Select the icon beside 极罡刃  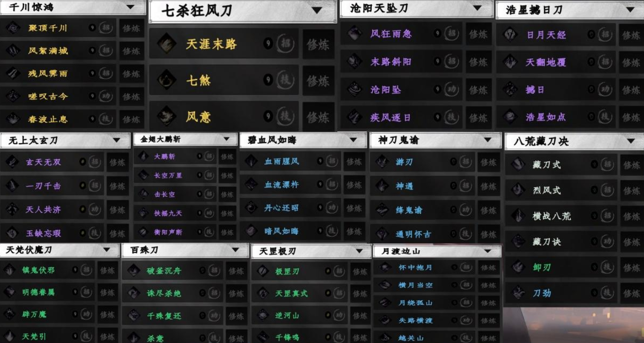(x=263, y=271)
